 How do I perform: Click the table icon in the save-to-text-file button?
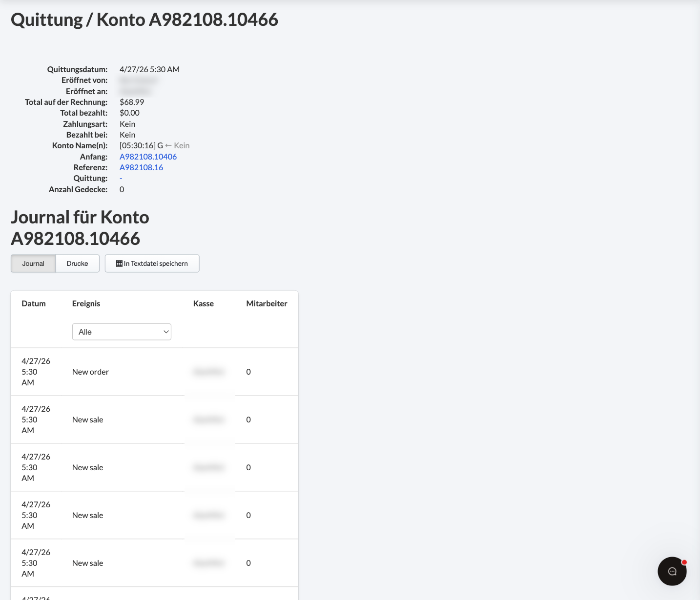click(119, 263)
